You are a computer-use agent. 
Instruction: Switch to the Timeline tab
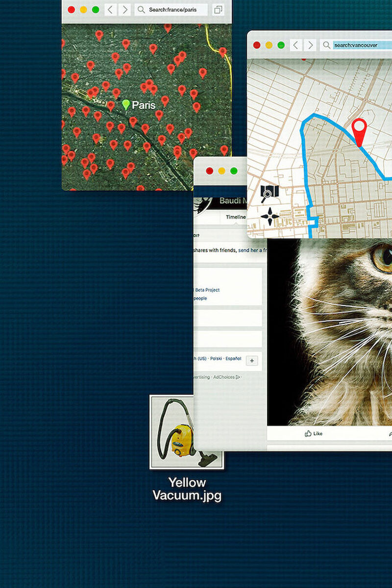236,217
